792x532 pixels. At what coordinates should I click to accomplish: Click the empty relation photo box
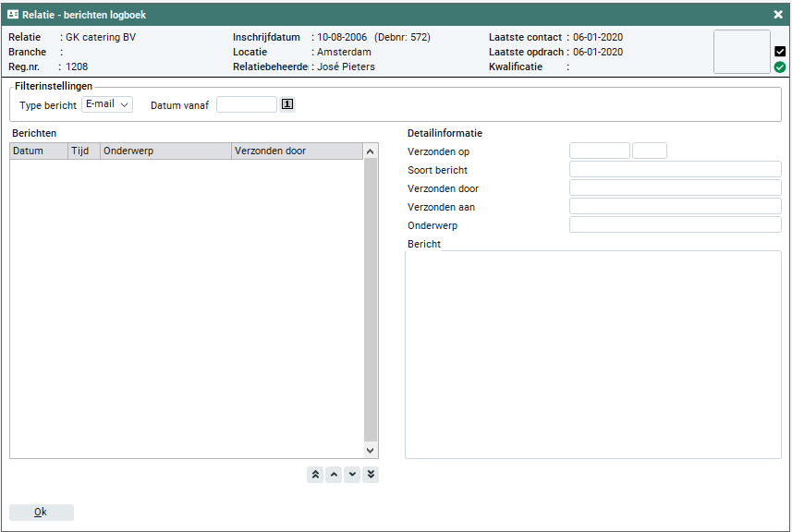tap(742, 52)
